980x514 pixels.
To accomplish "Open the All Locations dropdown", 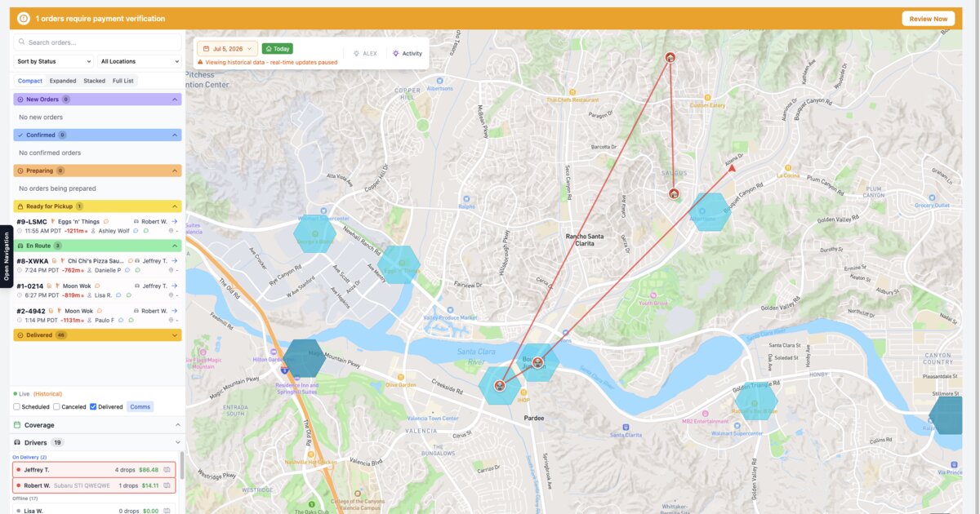I will (x=139, y=61).
